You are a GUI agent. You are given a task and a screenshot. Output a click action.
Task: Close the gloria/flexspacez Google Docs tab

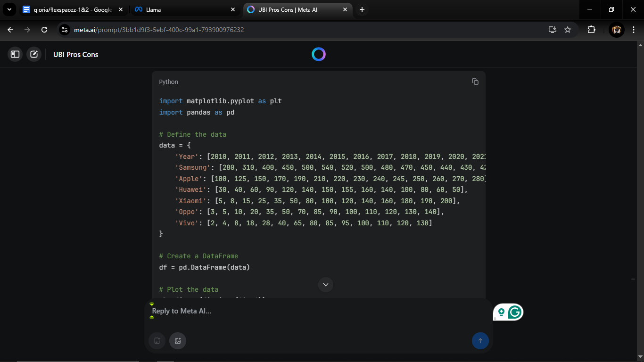pos(121,9)
